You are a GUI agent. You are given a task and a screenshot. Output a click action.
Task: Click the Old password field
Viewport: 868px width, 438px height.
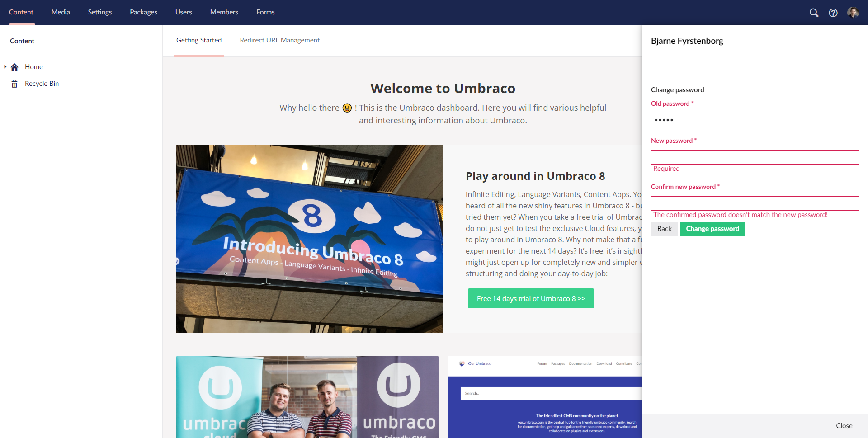point(754,120)
